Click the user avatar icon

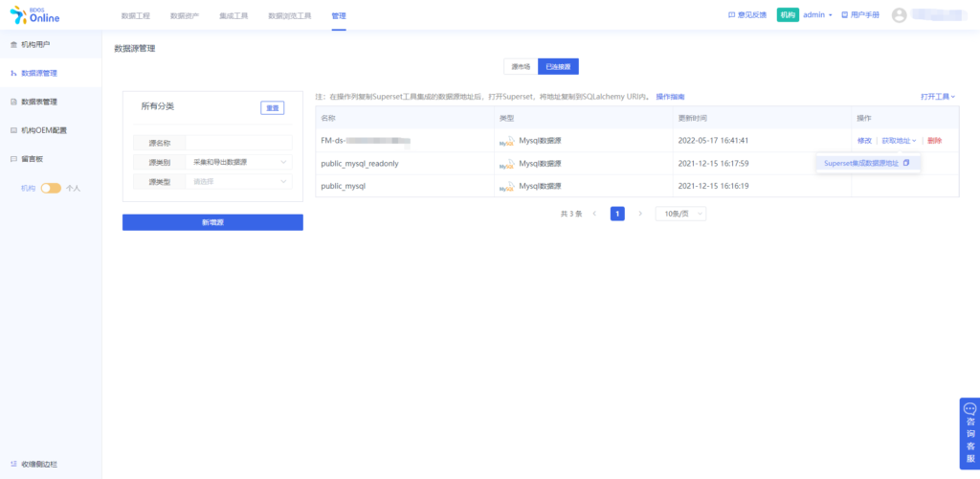899,15
